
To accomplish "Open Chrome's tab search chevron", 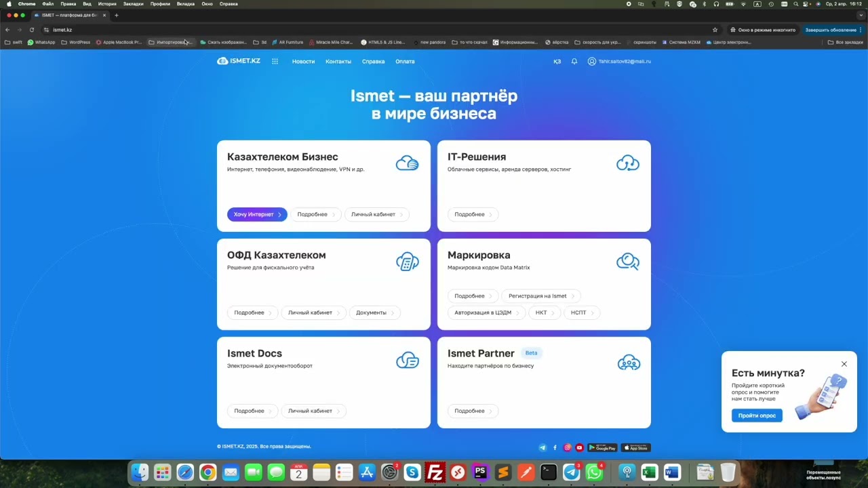I will click(861, 15).
